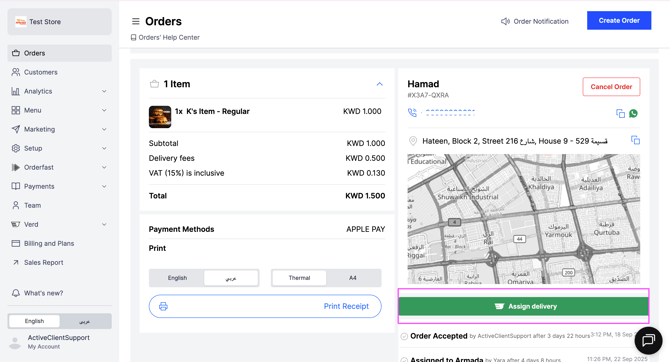This screenshot has width=670, height=362.
Task: Open the Test Store selector
Action: pyautogui.click(x=59, y=21)
